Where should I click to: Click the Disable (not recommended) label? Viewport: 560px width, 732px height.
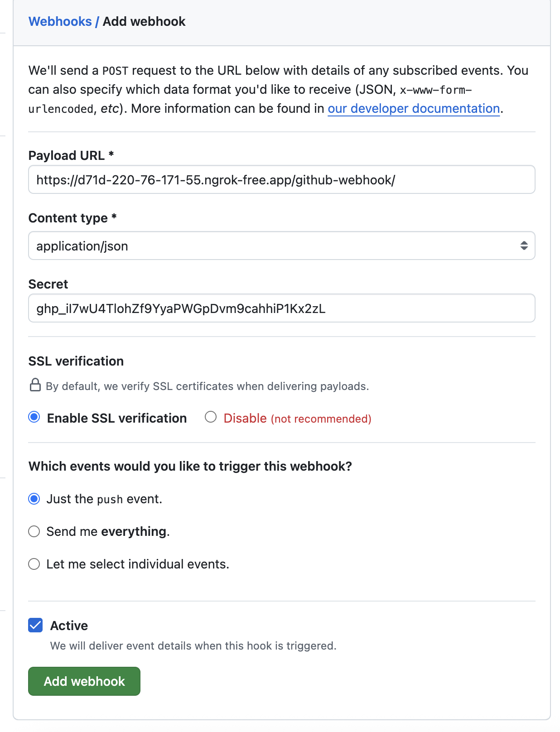pyautogui.click(x=298, y=418)
